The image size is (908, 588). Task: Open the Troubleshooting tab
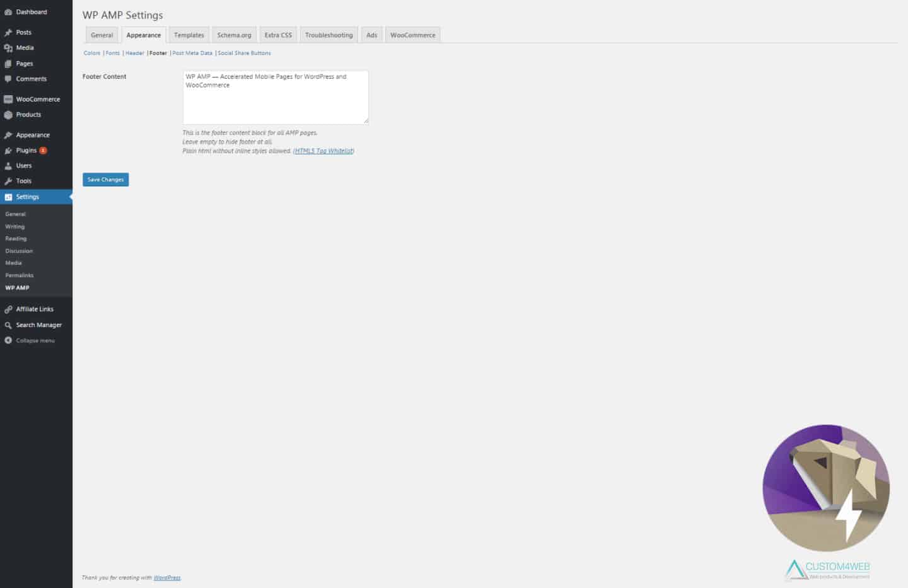(329, 35)
